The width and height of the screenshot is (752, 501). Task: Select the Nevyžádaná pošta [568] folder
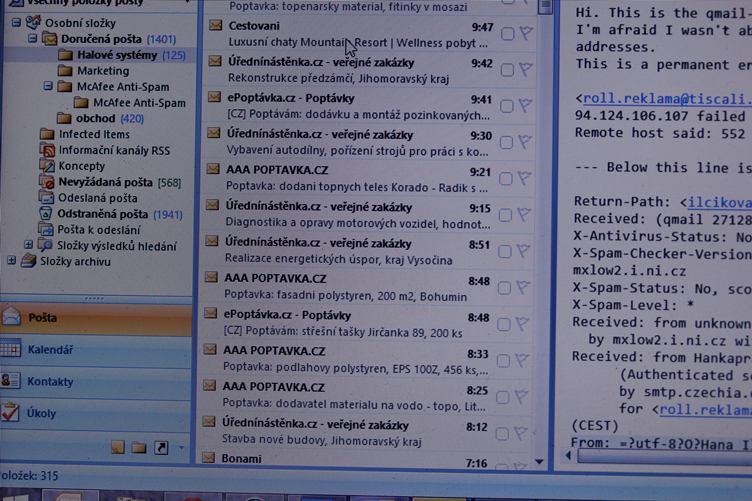[x=119, y=182]
